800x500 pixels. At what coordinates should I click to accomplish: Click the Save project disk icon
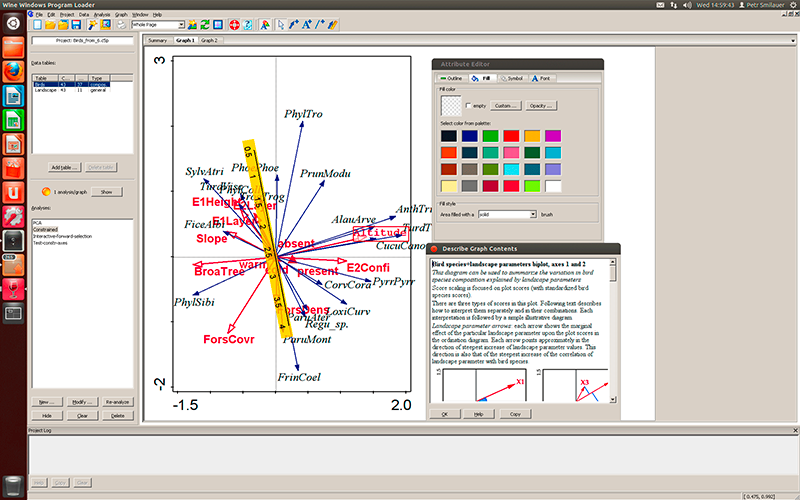(76, 24)
